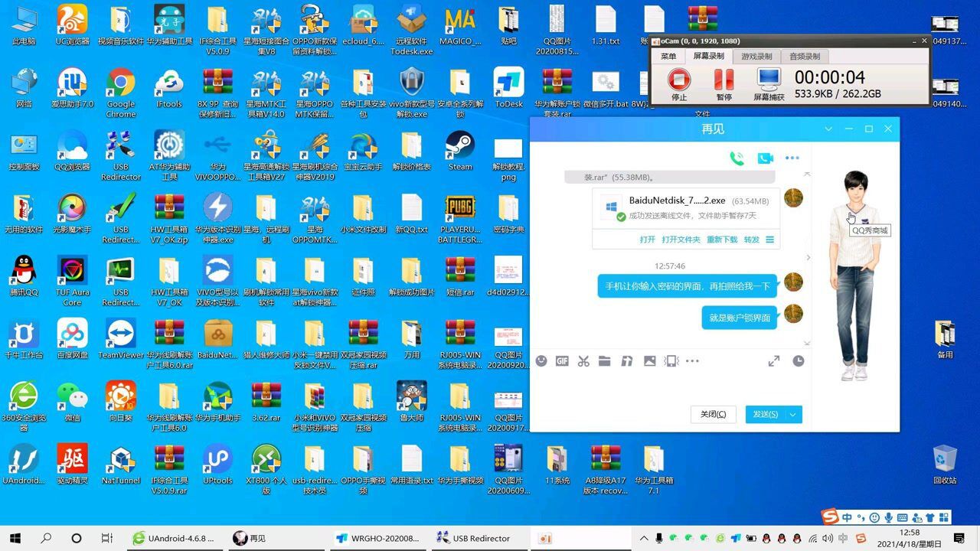This screenshot has height=551, width=980.
Task: Switch to the 屏幕录制 tab in oCam
Action: (708, 57)
